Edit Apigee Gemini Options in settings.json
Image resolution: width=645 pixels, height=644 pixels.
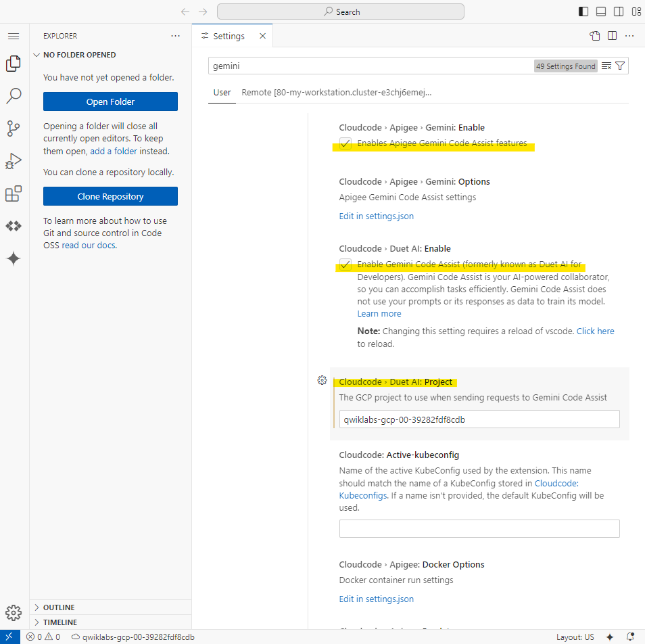[x=377, y=216]
